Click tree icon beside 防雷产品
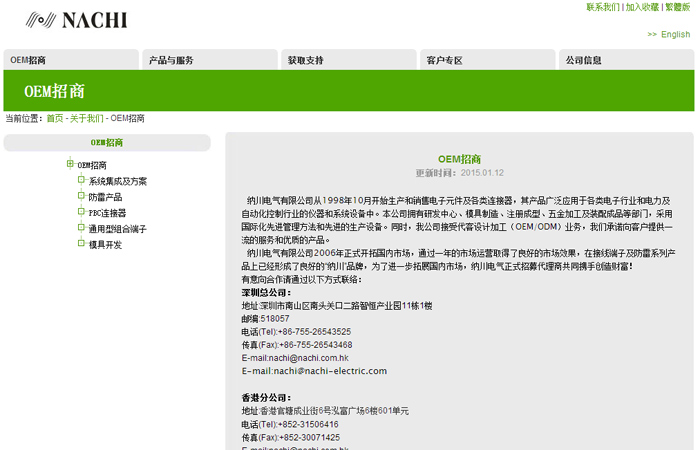 coord(81,196)
